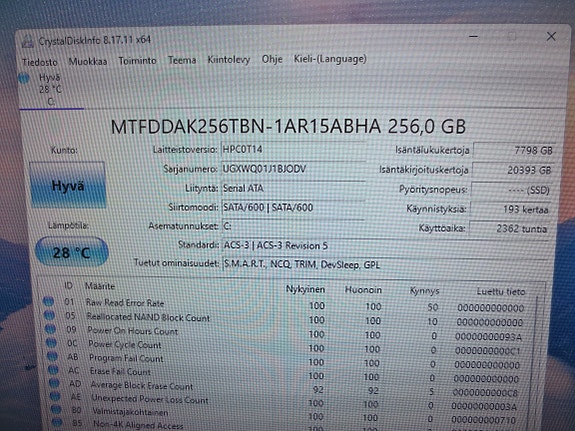Click the power on hours 2362 tuntia
This screenshot has width=575, height=431.
(x=509, y=229)
